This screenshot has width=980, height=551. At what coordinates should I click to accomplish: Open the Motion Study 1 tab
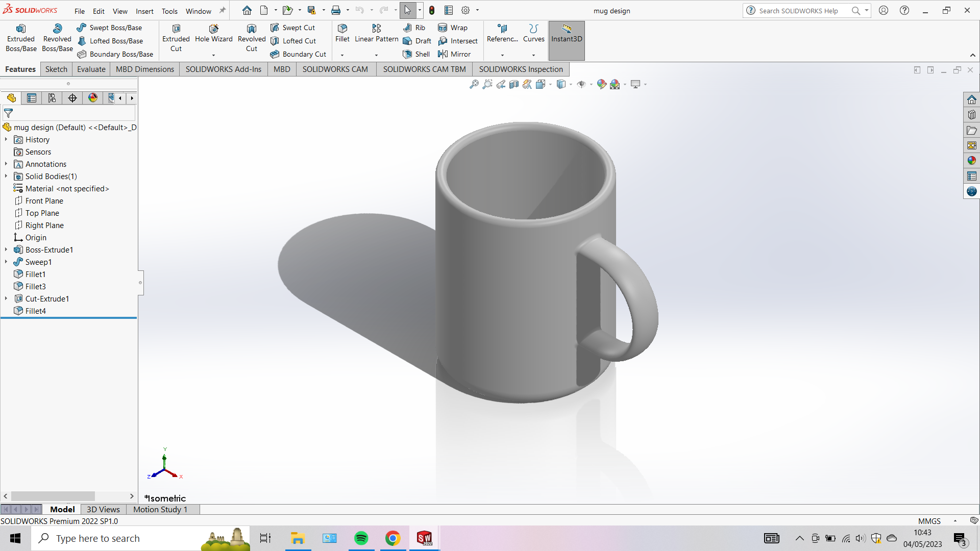coord(160,509)
